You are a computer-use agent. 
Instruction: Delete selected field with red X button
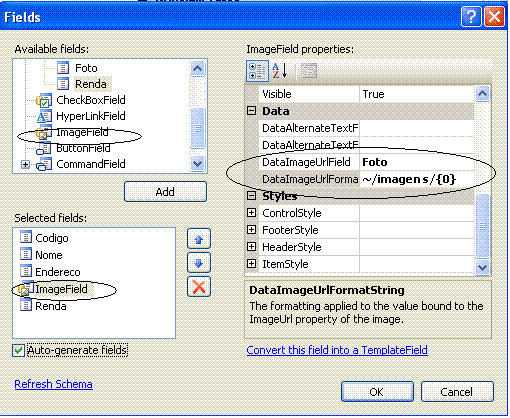(199, 287)
